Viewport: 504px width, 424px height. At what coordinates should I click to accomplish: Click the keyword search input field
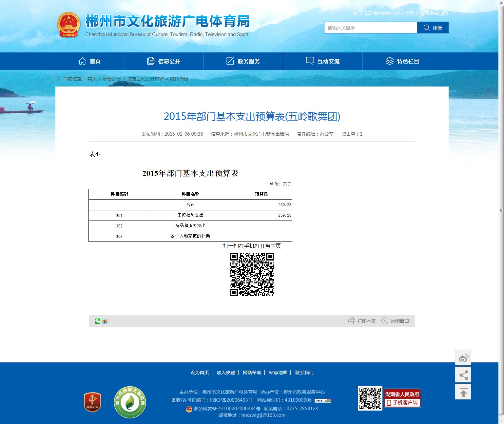[370, 28]
